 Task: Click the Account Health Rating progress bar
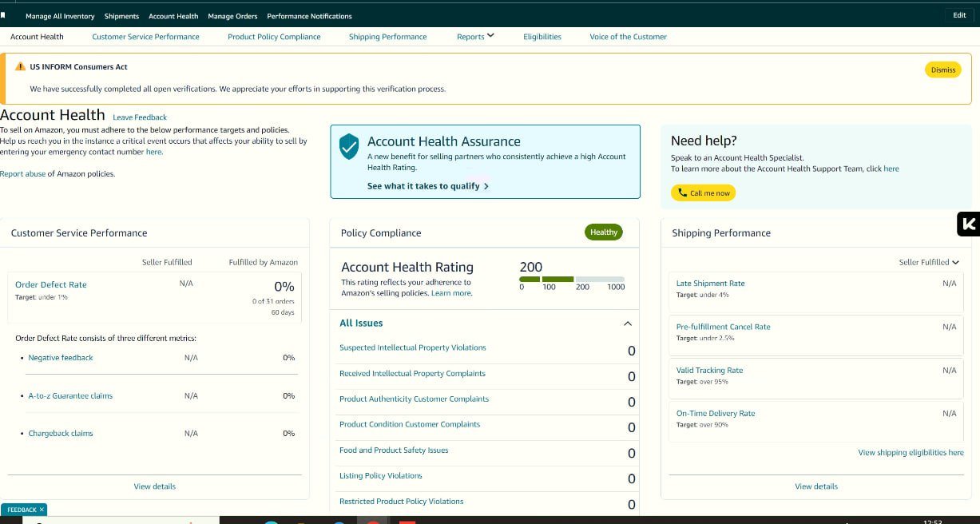[x=572, y=279]
